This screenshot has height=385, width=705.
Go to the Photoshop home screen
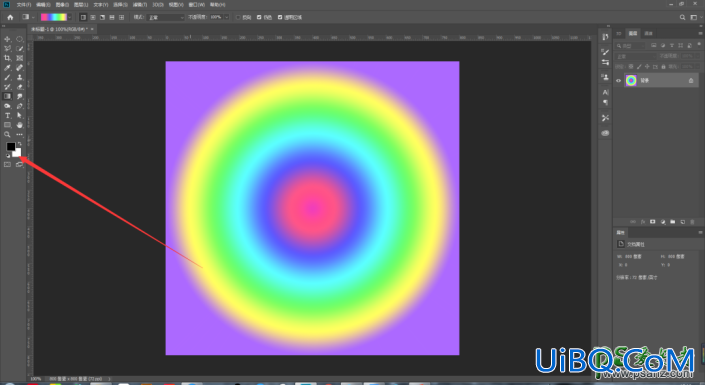tap(10, 17)
